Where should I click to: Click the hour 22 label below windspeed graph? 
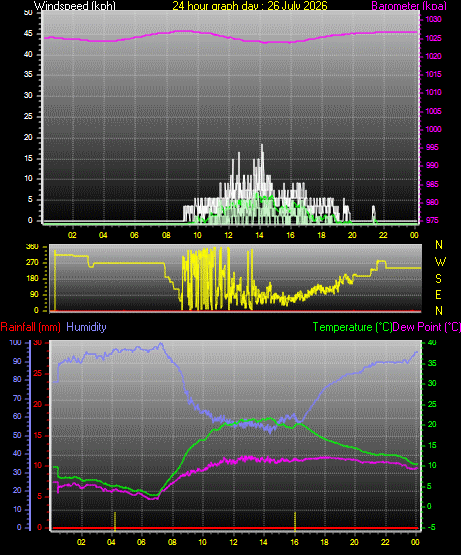tap(383, 235)
